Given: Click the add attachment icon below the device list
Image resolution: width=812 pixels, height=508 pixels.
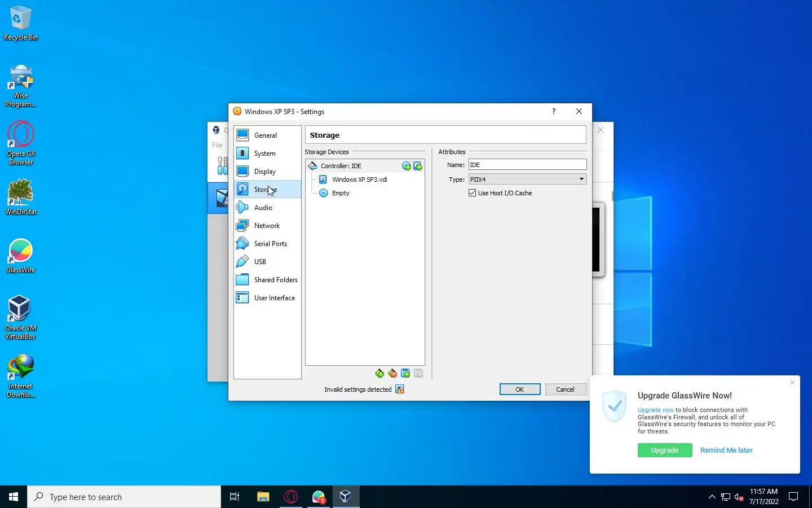Looking at the screenshot, I should tap(405, 374).
